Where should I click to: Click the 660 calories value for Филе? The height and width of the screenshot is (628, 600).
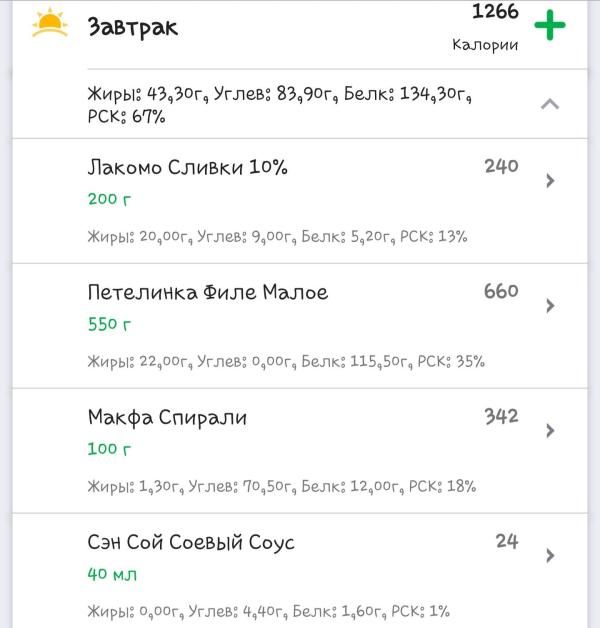500,291
